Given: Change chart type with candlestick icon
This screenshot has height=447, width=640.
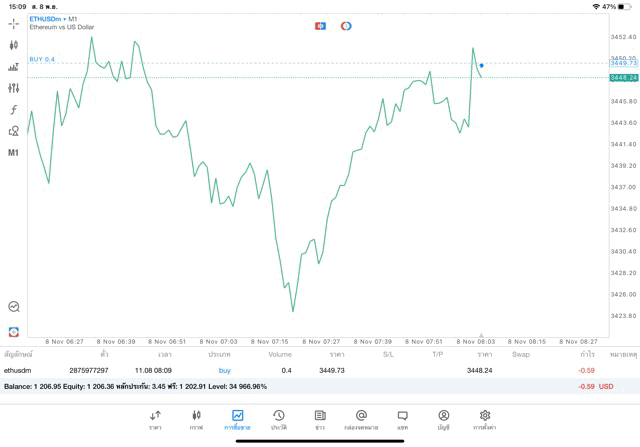Looking at the screenshot, I should pos(14,45).
